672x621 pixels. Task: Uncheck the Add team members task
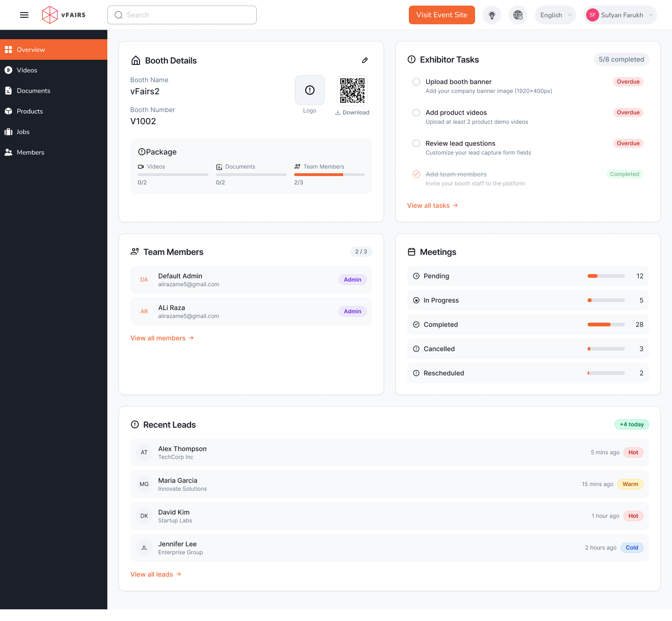pos(416,174)
